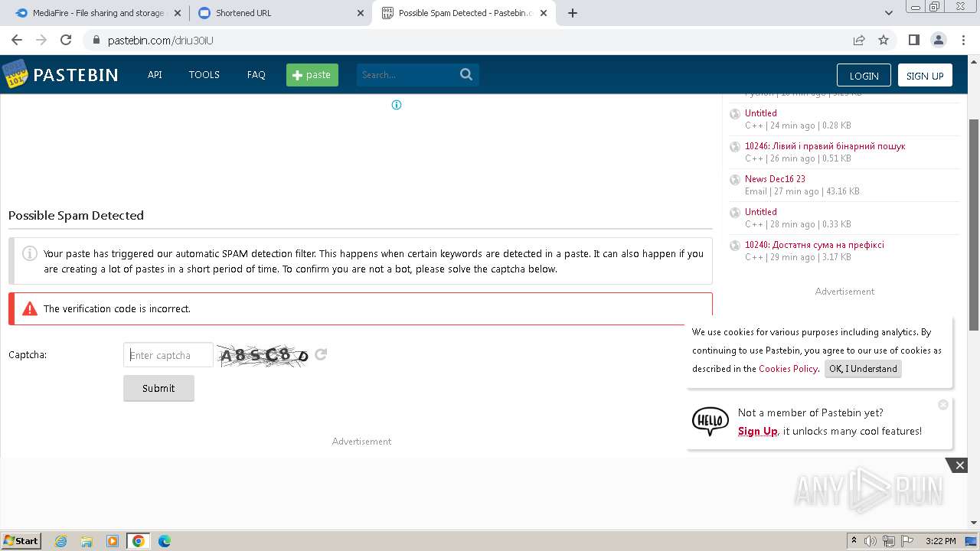The image size is (980, 551).
Task: Click the action center flag icon
Action: (907, 541)
